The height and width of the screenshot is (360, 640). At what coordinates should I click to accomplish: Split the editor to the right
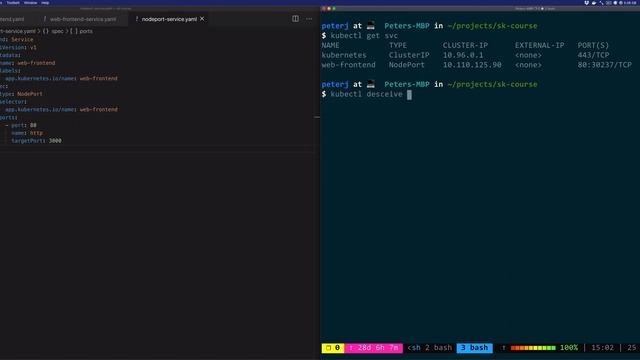295,19
